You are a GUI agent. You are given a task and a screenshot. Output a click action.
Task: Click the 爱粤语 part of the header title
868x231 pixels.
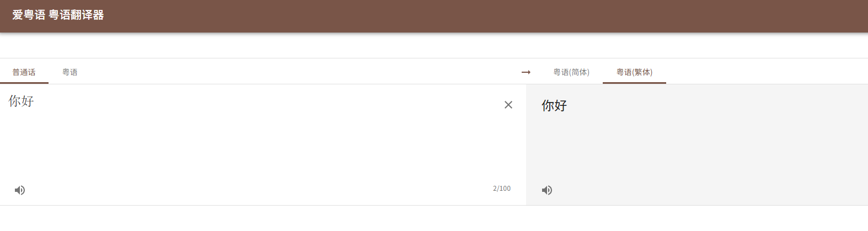coord(29,15)
